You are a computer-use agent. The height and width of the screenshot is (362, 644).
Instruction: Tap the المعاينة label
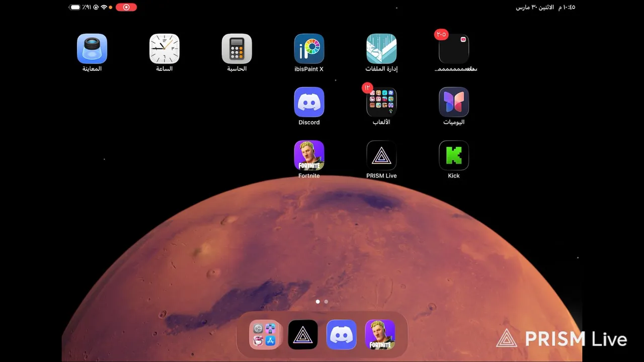pyautogui.click(x=92, y=69)
